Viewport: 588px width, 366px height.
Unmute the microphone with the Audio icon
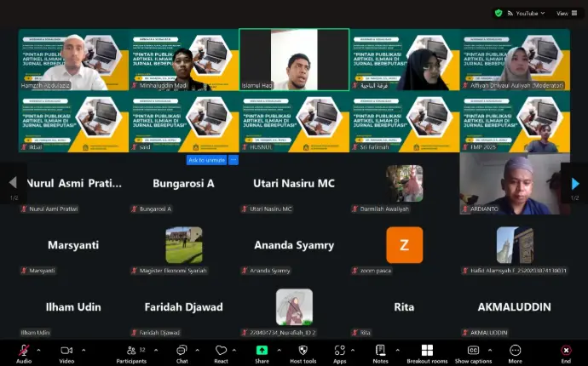pos(23,350)
